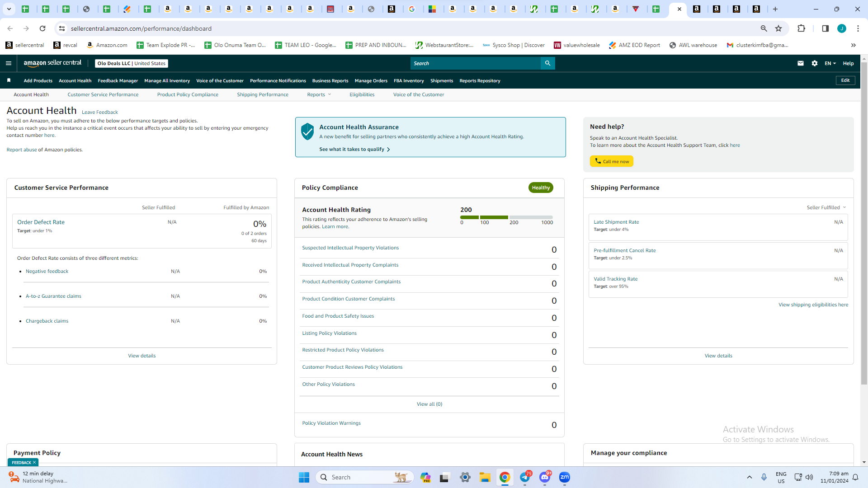
Task: Click View all (0) link
Action: pyautogui.click(x=429, y=404)
